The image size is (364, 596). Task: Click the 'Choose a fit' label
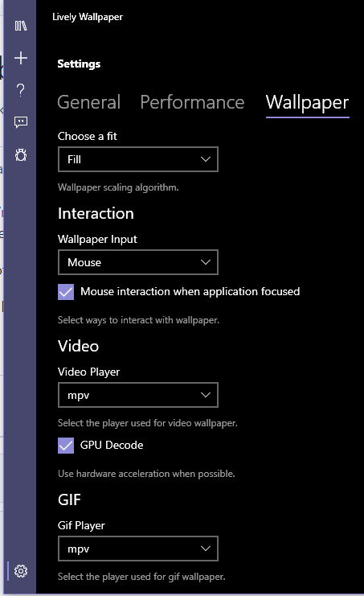88,136
